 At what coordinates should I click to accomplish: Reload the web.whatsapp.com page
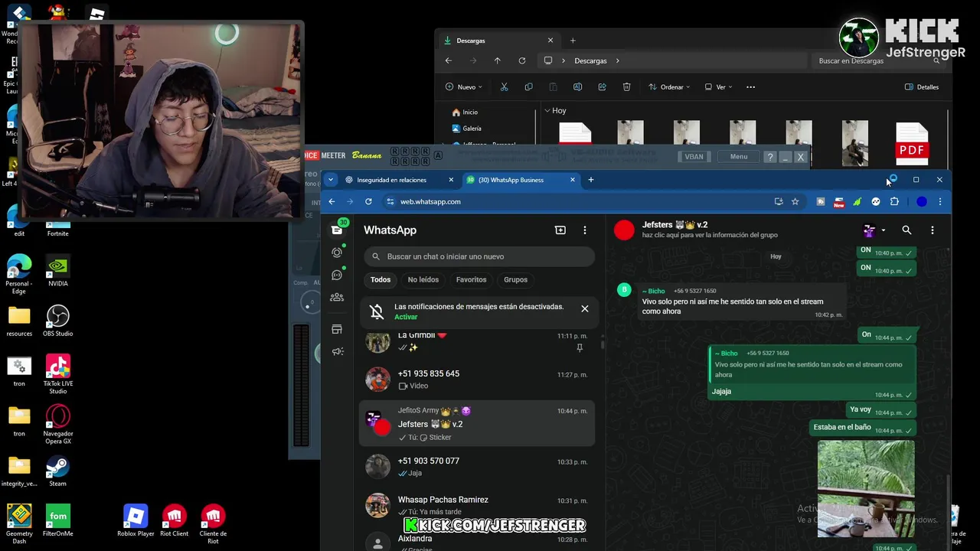click(368, 201)
